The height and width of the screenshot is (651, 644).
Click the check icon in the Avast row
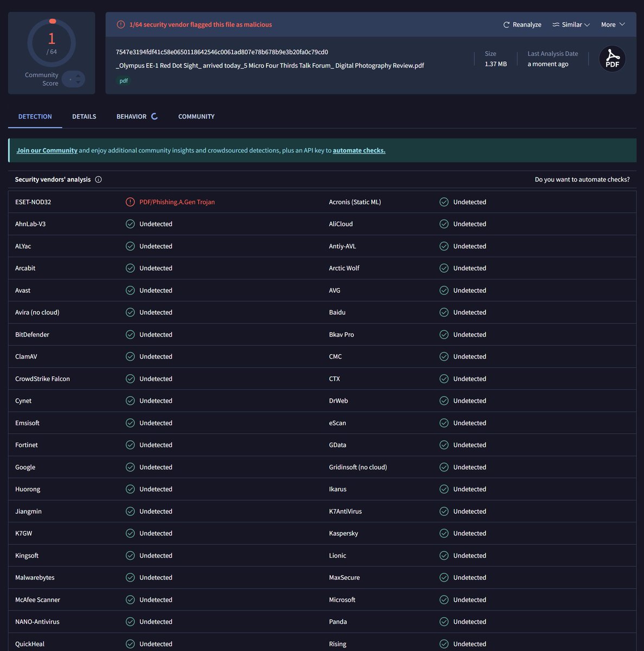pos(130,290)
